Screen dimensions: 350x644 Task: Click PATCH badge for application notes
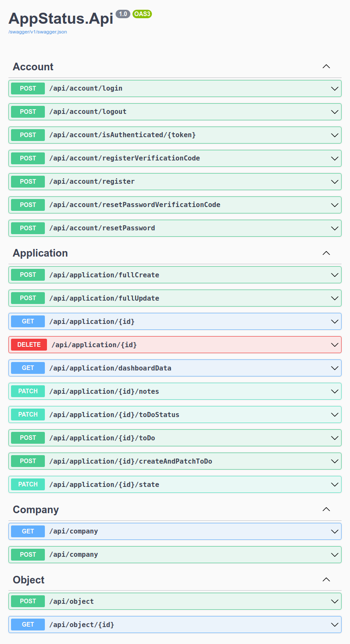(x=28, y=391)
